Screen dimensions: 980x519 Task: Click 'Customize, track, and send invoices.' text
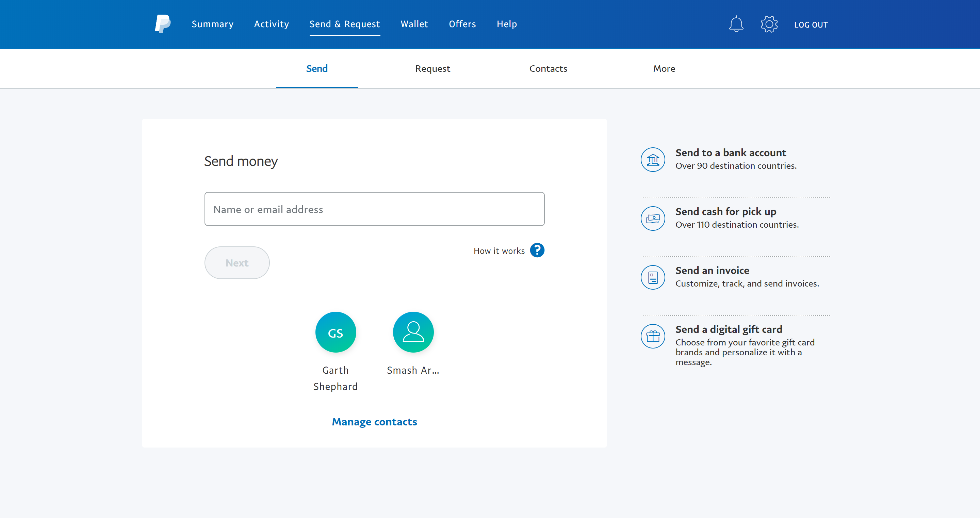point(747,284)
